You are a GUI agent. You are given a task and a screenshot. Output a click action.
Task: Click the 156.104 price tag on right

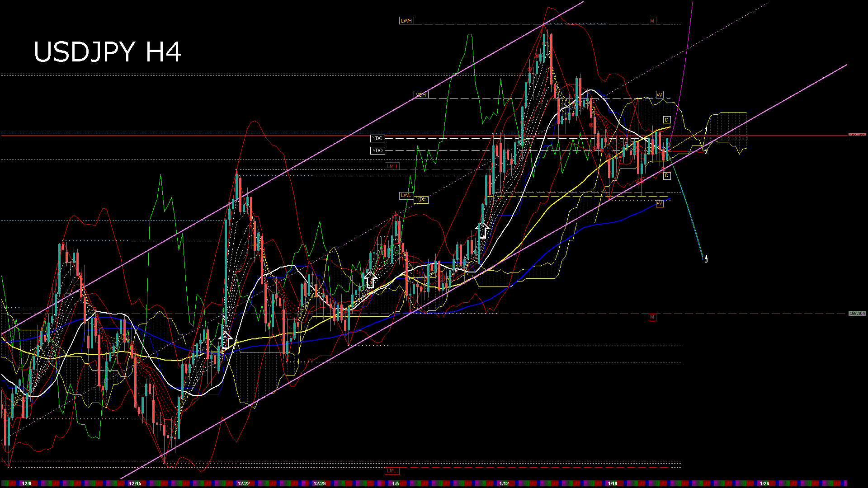pos(857,314)
